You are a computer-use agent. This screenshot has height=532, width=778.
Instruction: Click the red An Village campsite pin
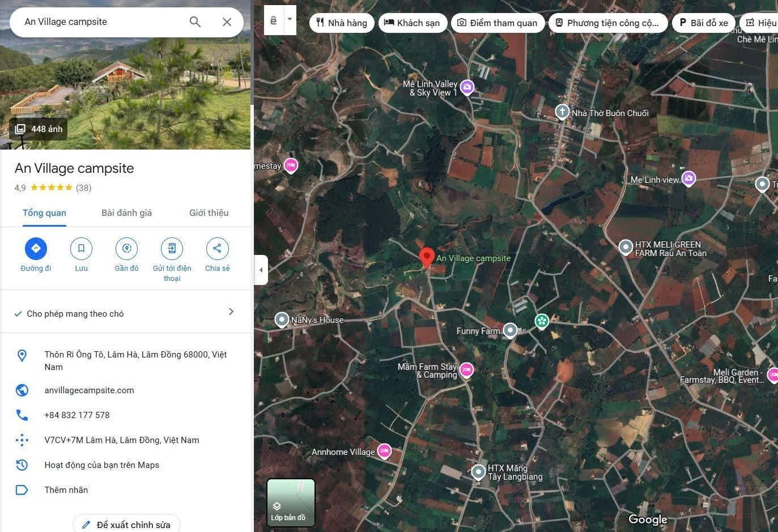click(x=426, y=257)
